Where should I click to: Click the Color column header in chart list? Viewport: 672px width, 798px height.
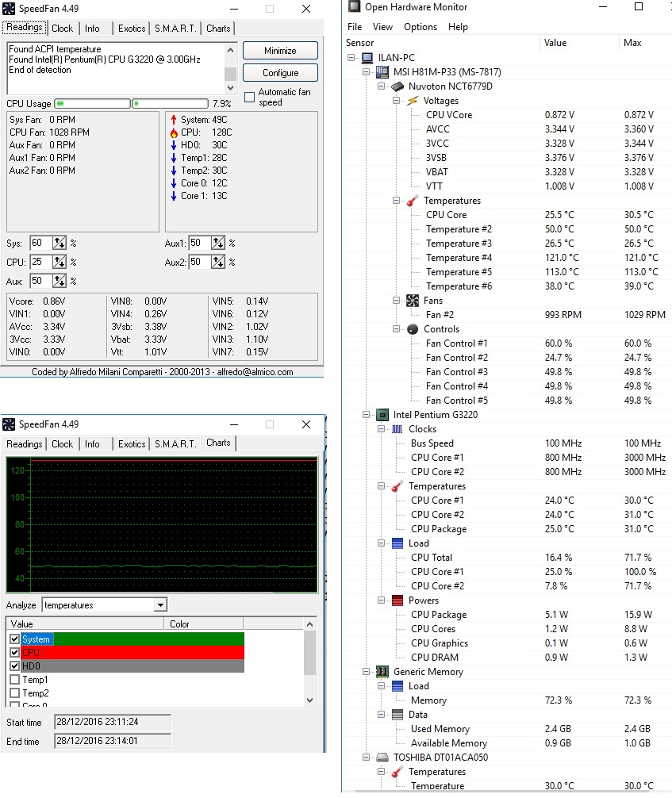(203, 624)
